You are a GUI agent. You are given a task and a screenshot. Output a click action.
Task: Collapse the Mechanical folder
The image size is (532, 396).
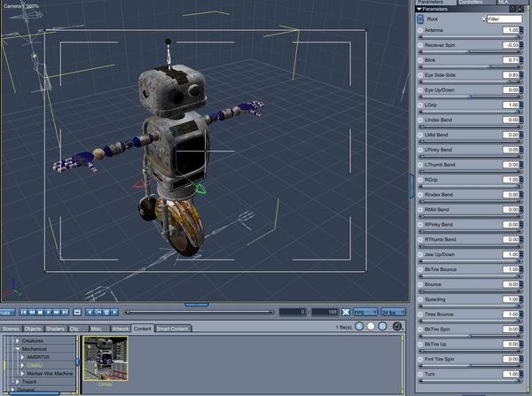(x=18, y=349)
